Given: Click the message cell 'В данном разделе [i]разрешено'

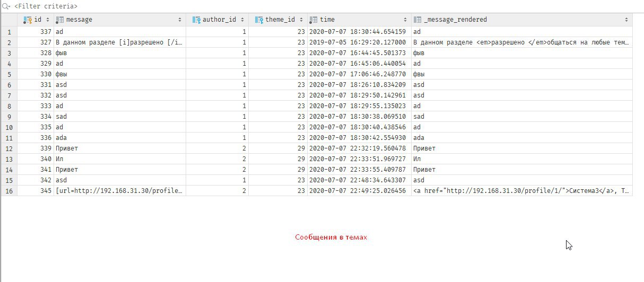Looking at the screenshot, I should coord(120,42).
